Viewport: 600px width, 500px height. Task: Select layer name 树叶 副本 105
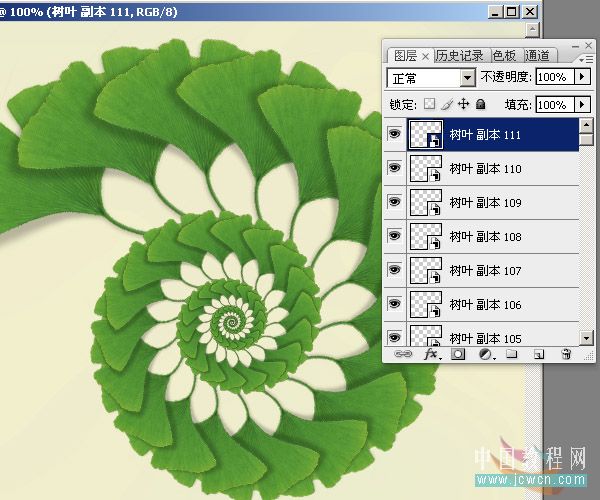(x=485, y=338)
